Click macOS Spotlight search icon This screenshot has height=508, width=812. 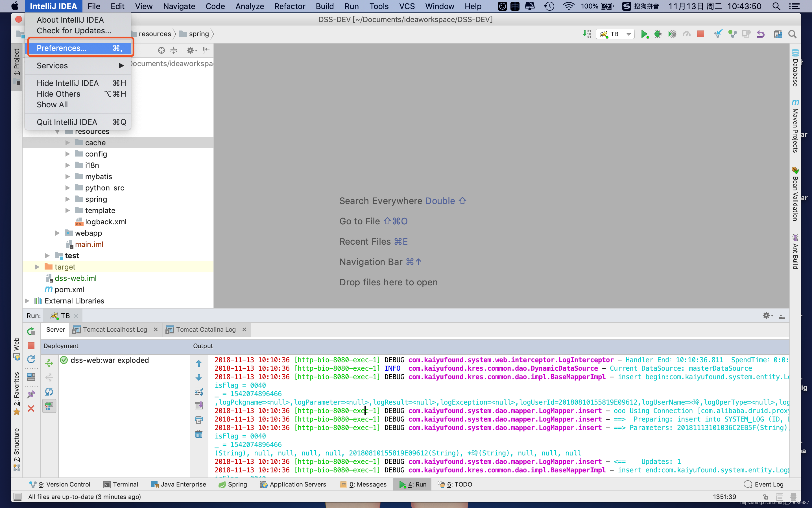(x=776, y=6)
